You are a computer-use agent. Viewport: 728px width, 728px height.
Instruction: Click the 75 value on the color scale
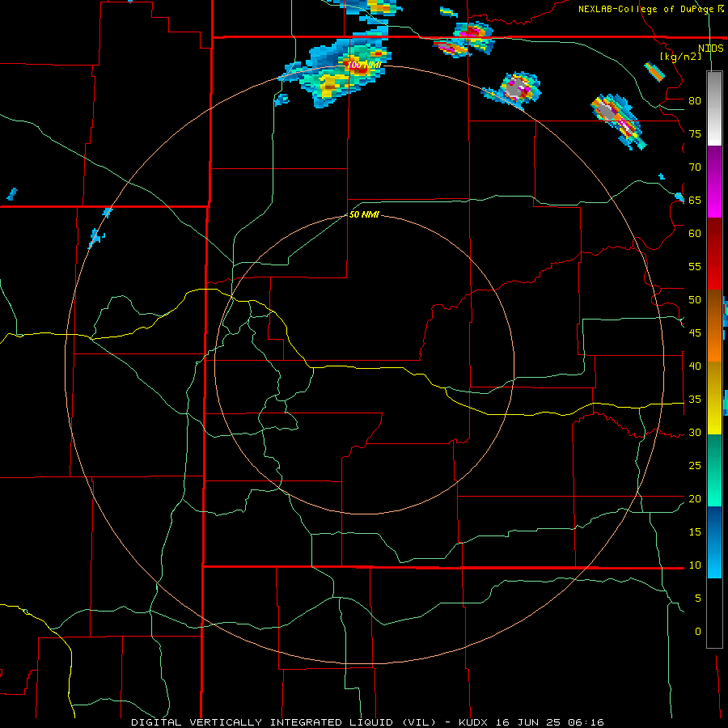(695, 133)
